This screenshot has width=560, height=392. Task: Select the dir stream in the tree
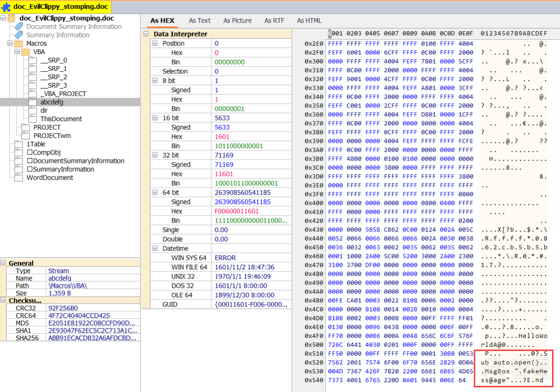pyautogui.click(x=44, y=111)
